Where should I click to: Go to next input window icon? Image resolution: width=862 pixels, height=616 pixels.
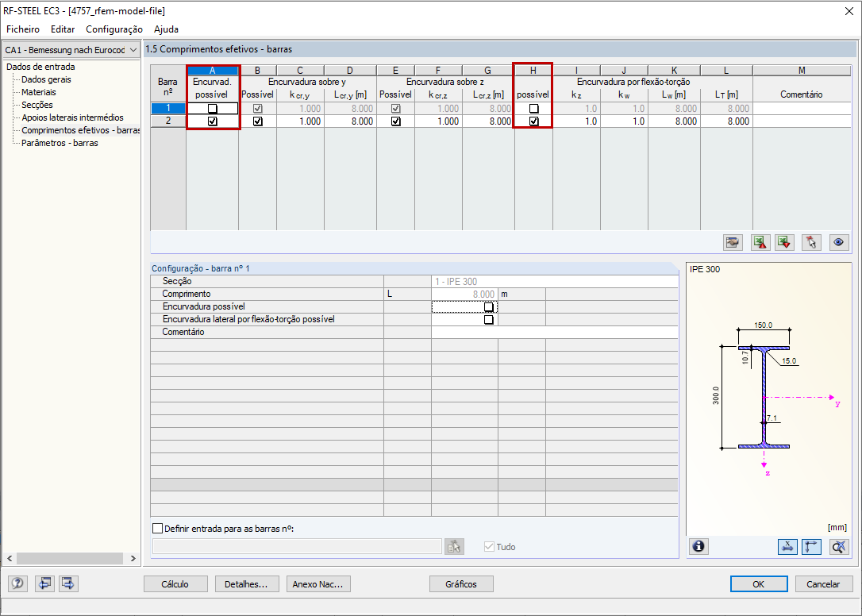pos(69,583)
